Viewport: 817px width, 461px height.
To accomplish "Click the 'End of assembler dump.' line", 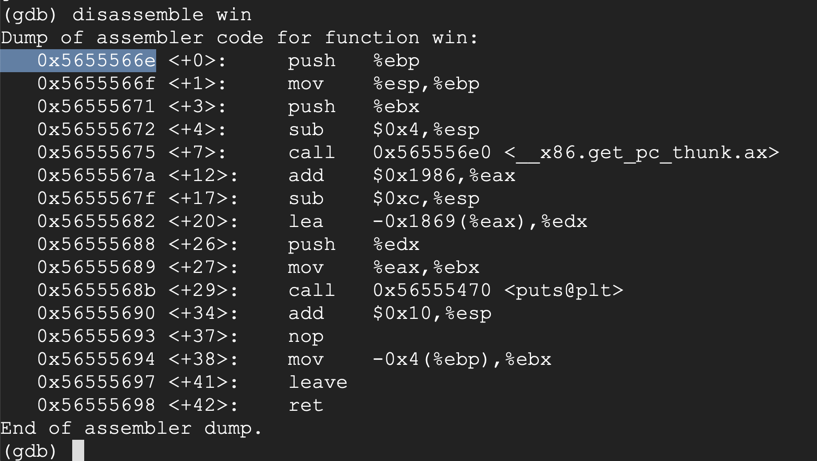I will 131,429.
